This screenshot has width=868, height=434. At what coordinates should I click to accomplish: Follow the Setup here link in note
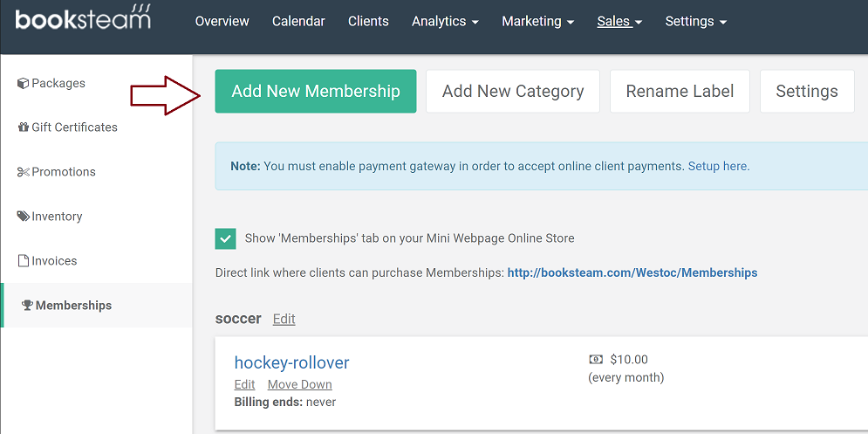coord(719,166)
